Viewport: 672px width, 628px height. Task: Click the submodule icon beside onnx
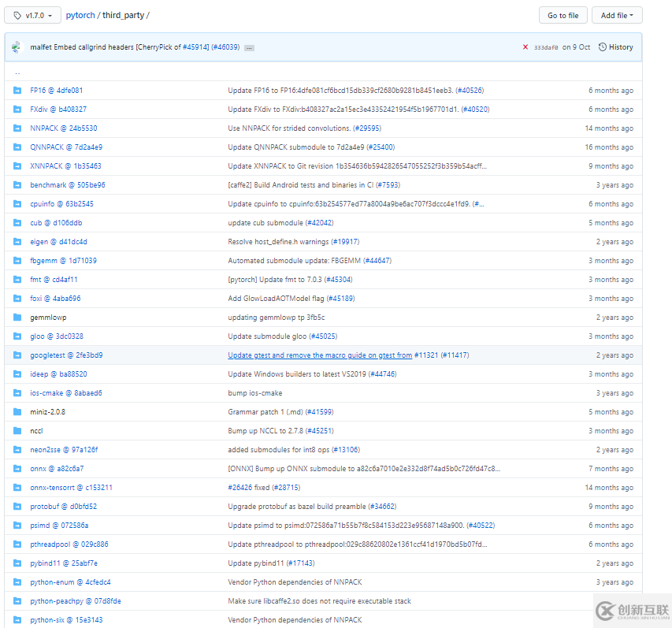[x=17, y=469]
